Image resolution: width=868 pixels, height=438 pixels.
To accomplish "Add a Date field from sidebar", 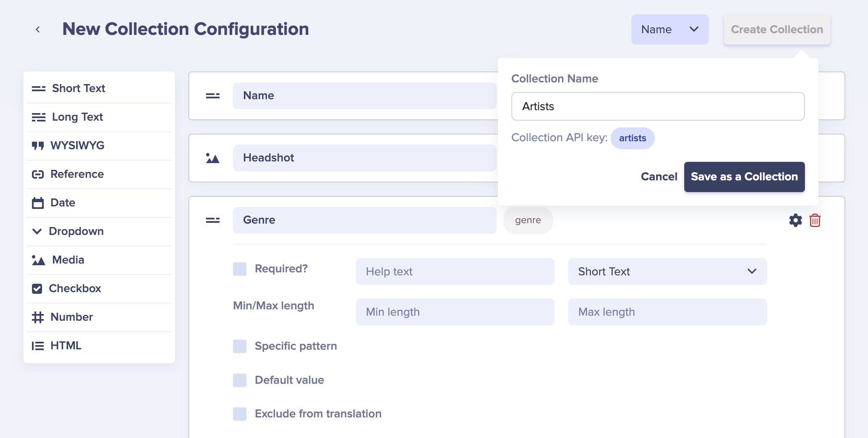I will click(99, 203).
